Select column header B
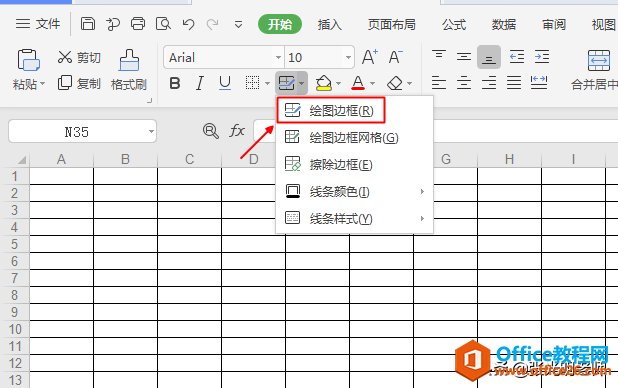This screenshot has width=618, height=388. point(125,159)
